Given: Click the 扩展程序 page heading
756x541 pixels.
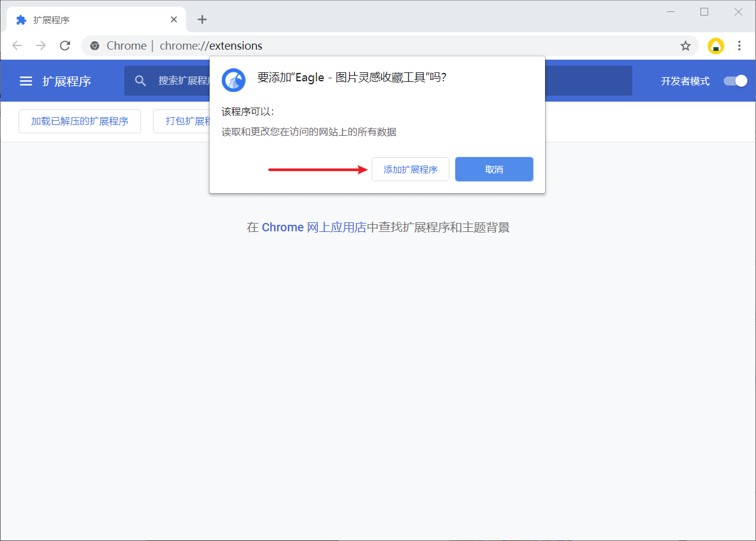Looking at the screenshot, I should [67, 81].
